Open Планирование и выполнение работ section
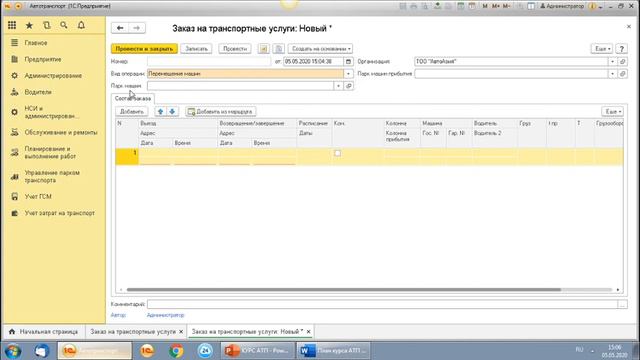640x360 pixels. point(50,152)
